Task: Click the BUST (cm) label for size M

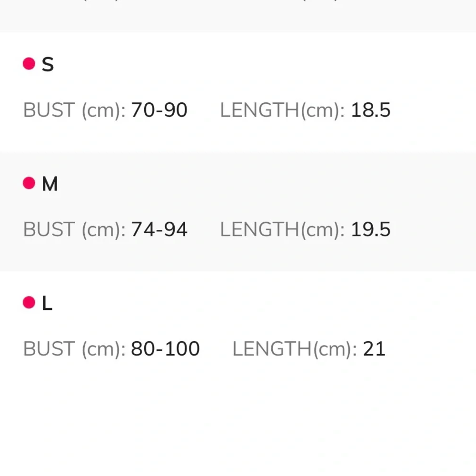Action: click(x=74, y=230)
